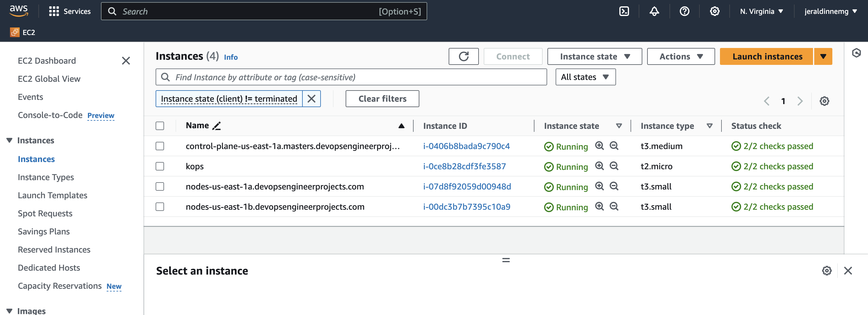Edit the Name column pencil icon
868x315 pixels.
point(216,126)
